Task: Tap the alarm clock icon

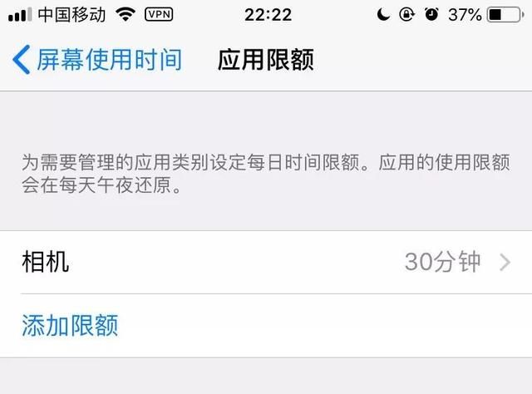Action: click(x=431, y=14)
